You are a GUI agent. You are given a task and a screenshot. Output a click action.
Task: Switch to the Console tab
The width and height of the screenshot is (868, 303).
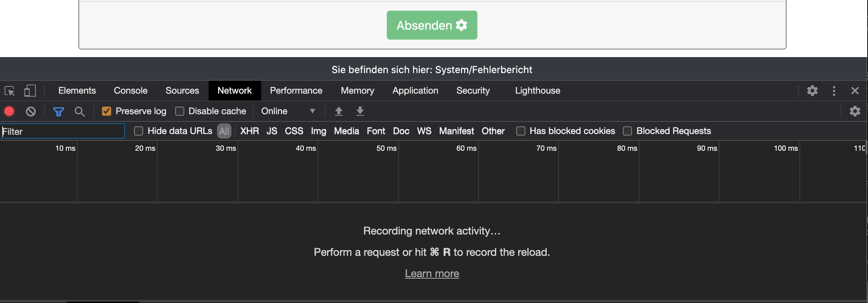coord(131,91)
